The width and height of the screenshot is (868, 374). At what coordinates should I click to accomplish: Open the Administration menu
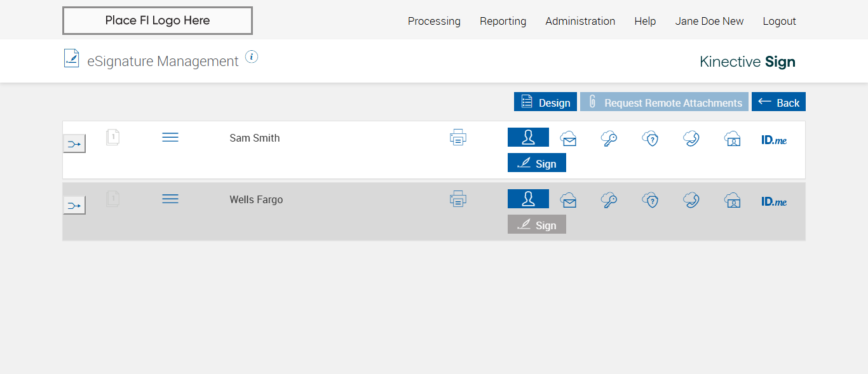point(580,21)
